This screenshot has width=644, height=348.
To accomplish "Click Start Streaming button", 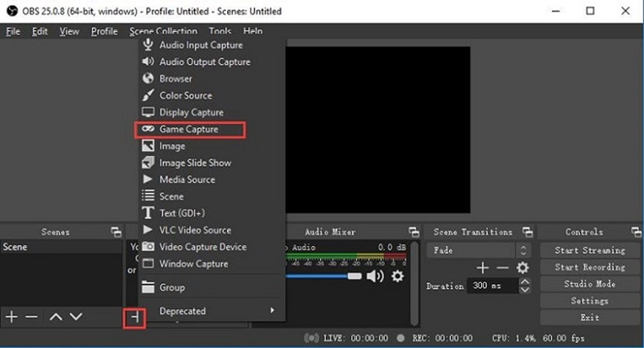I will point(590,251).
